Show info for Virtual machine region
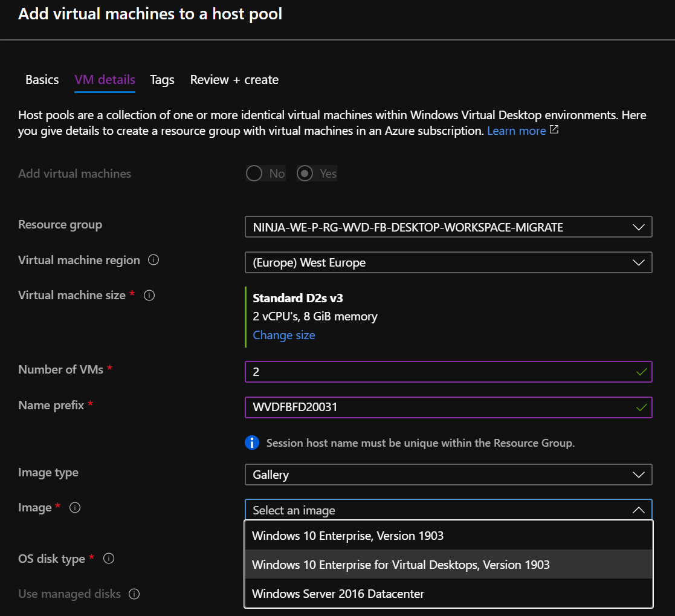The width and height of the screenshot is (675, 616). click(153, 260)
